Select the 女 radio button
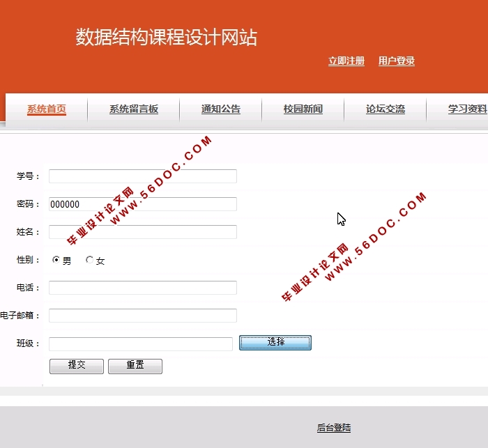The width and height of the screenshot is (488, 448). click(89, 259)
